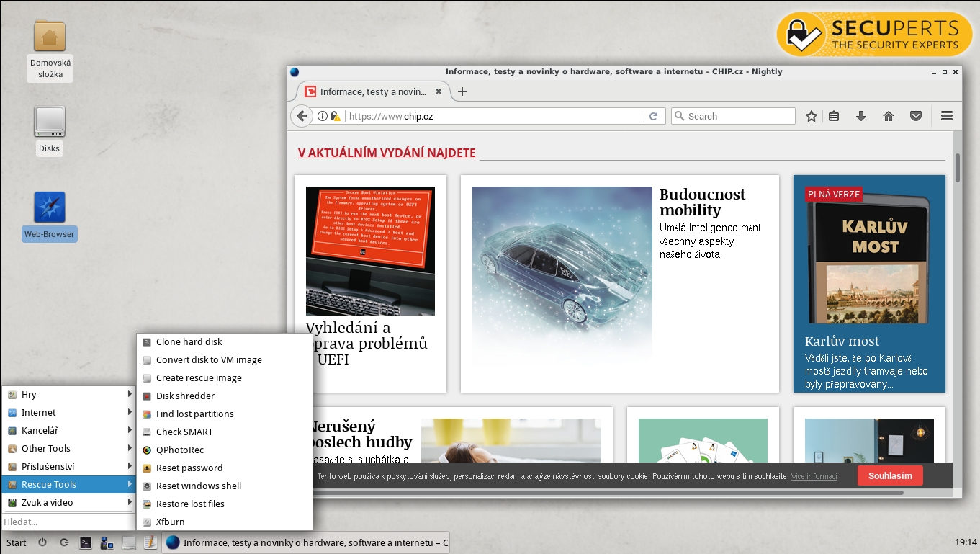Image resolution: width=980 pixels, height=554 pixels.
Task: Click the UEFI secure boot article thumbnail
Action: tap(370, 251)
